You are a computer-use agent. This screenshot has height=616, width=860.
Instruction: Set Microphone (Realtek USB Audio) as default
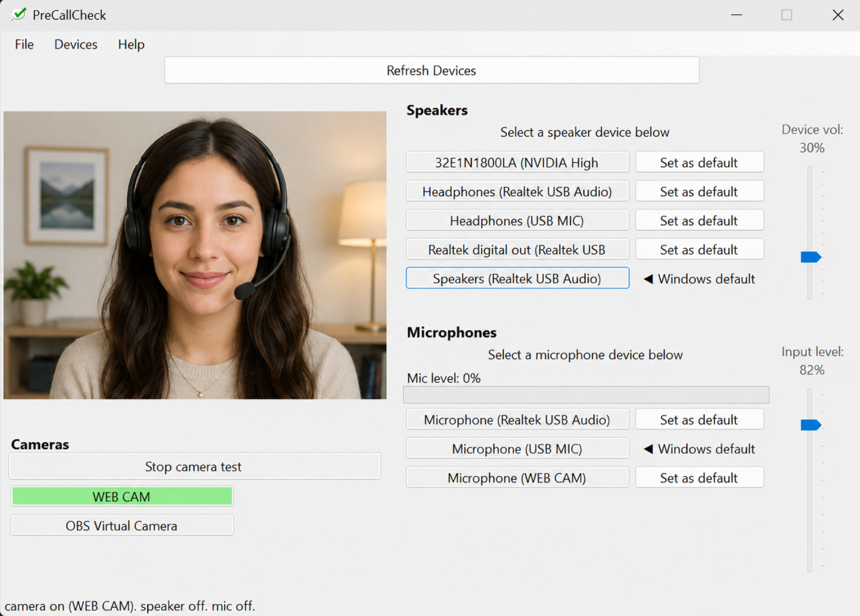point(699,419)
